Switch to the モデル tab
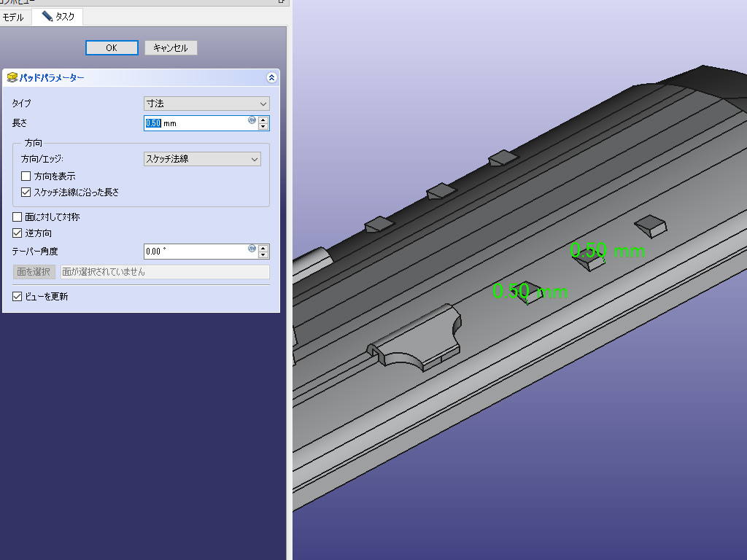The height and width of the screenshot is (560, 747). [x=14, y=17]
